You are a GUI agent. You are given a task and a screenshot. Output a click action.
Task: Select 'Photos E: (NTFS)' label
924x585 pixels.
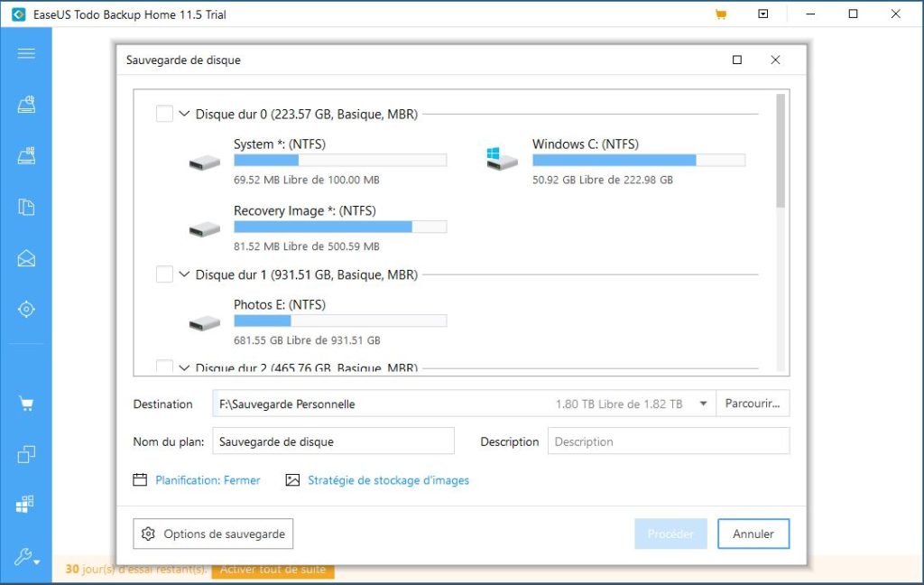[280, 304]
